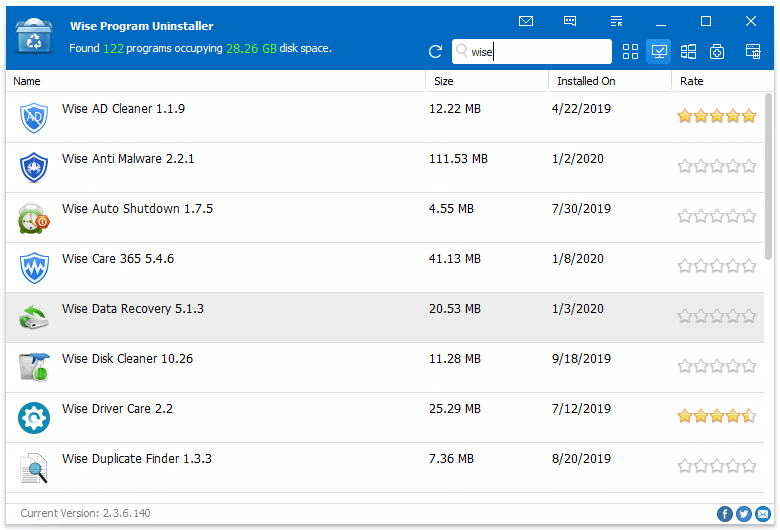The image size is (780, 530).
Task: Click the '1/8/2020' install date
Action: click(578, 259)
